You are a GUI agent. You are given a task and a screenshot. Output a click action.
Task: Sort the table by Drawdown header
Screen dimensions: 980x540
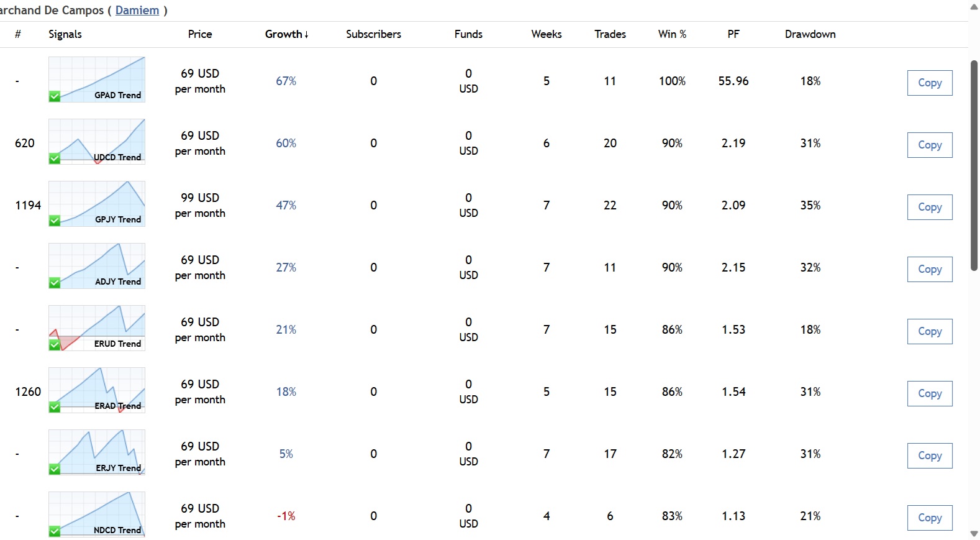pyautogui.click(x=810, y=34)
